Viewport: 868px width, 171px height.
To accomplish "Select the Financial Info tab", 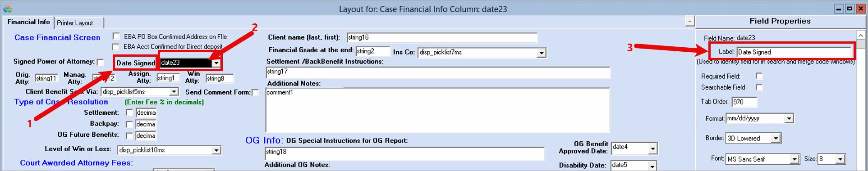I will 28,22.
